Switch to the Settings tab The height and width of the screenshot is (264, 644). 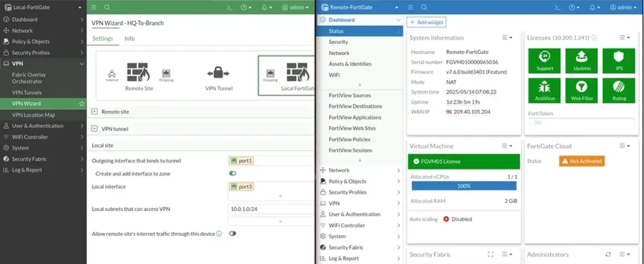click(x=102, y=39)
